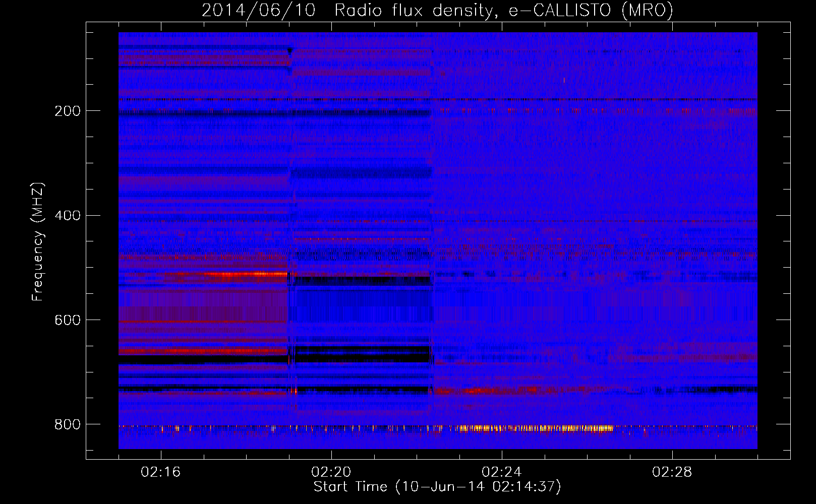Click the plot title 'Radio flux density, e-CALLISTO (MRO)'
Viewport: 816px width, 504px height.
tap(503, 10)
